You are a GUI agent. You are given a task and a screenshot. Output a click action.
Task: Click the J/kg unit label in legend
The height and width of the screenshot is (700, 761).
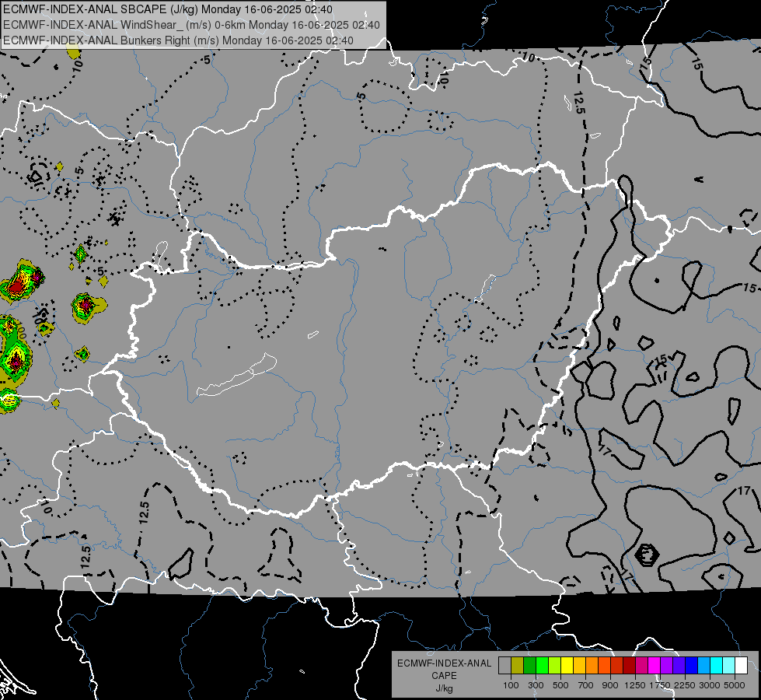(445, 688)
